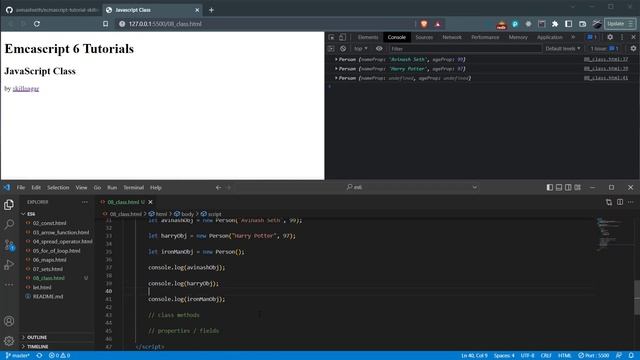640x360 pixels.
Task: Open the top context dropdown in the console
Action: click(x=360, y=49)
